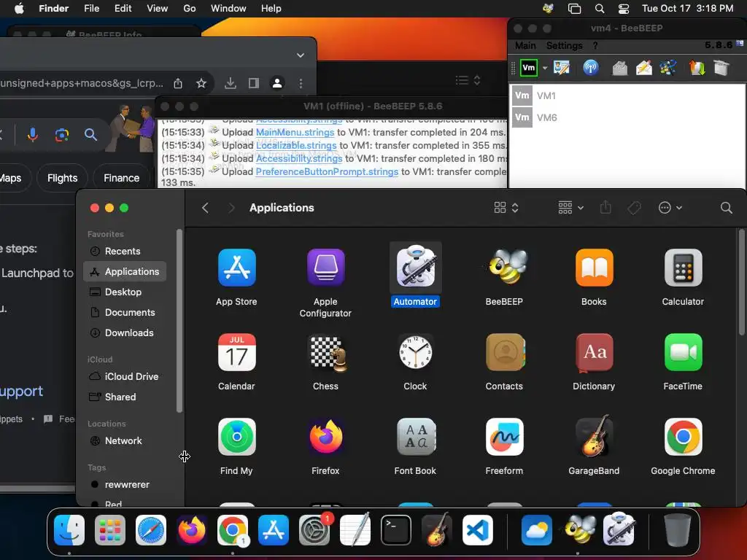Open the View menu
747x560 pixels.
coord(158,8)
